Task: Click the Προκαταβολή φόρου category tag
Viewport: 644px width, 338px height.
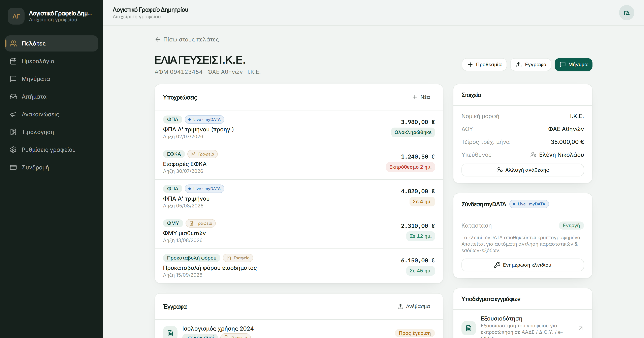Action: click(x=192, y=258)
